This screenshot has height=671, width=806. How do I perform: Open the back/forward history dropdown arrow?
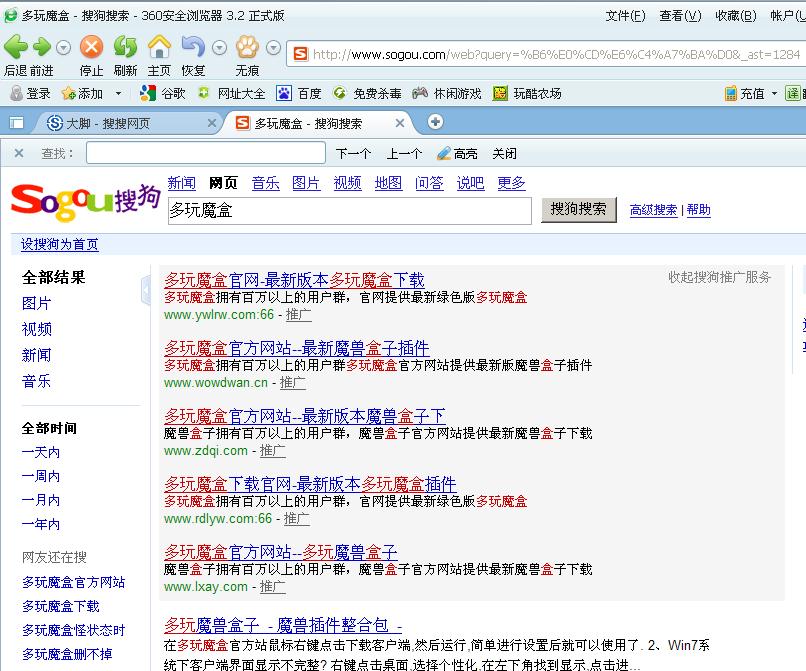tap(63, 48)
